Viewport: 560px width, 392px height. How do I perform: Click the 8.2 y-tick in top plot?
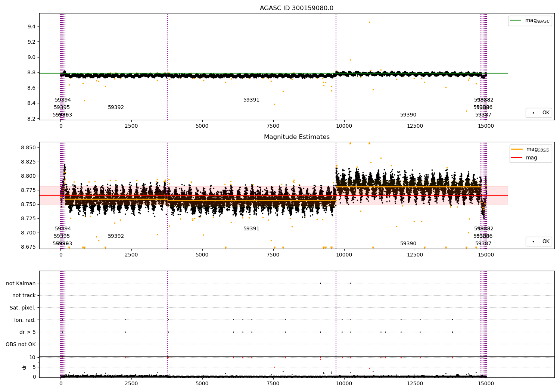[31, 119]
